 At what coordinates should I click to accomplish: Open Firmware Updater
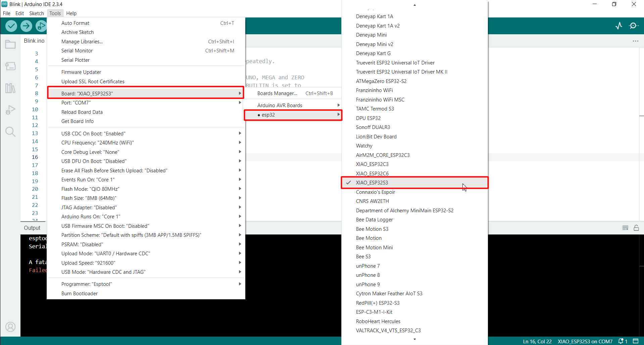[146, 72]
